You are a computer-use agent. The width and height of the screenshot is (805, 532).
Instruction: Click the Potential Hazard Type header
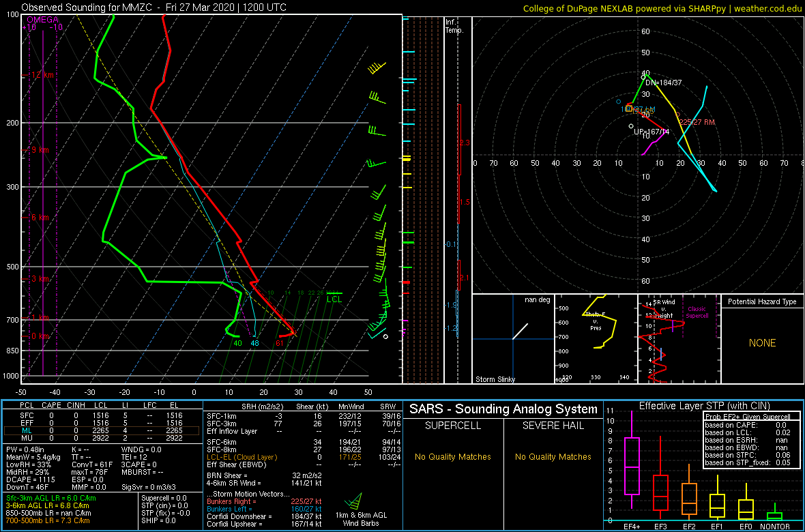click(x=762, y=302)
